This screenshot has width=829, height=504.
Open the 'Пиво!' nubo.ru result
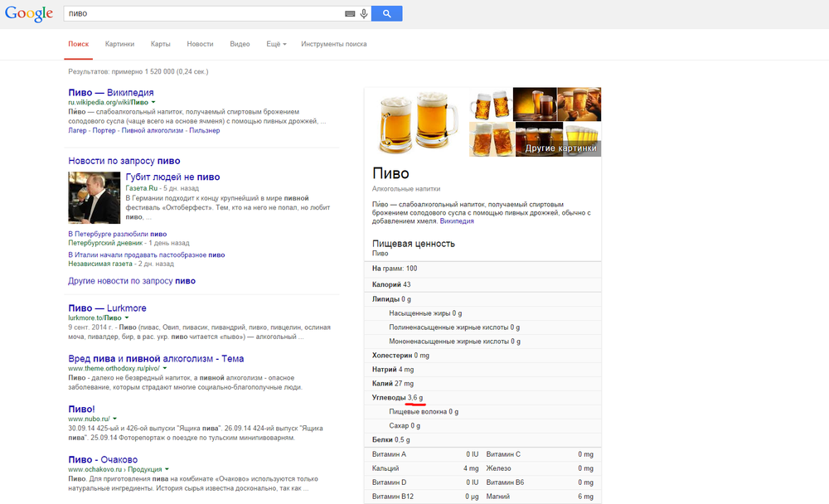[81, 409]
